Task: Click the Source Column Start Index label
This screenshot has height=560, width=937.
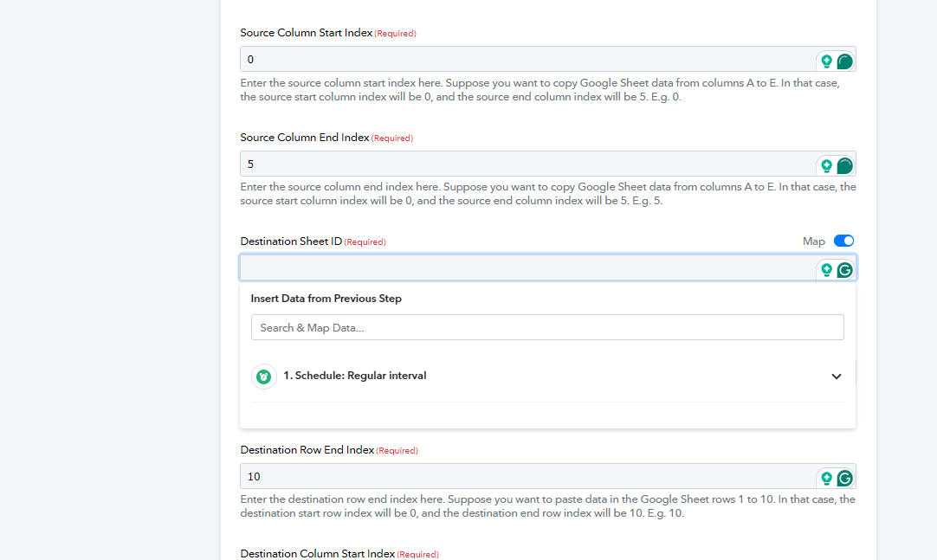Action: (x=307, y=33)
